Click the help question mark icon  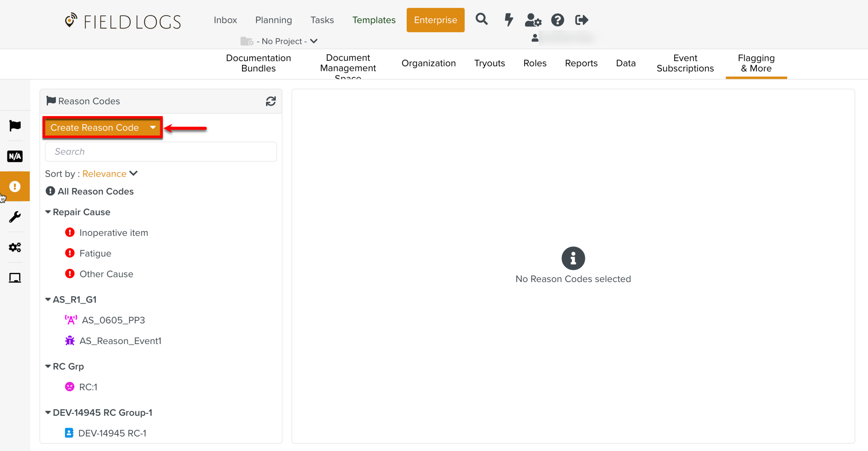tap(557, 20)
